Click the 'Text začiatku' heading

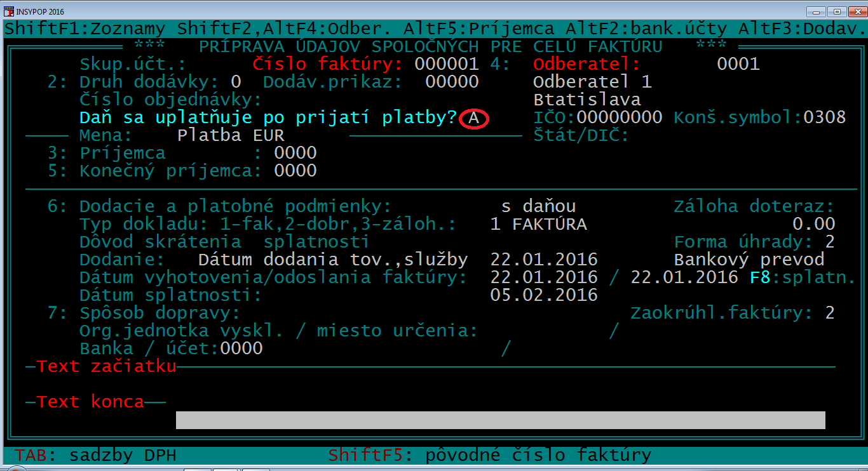106,366
